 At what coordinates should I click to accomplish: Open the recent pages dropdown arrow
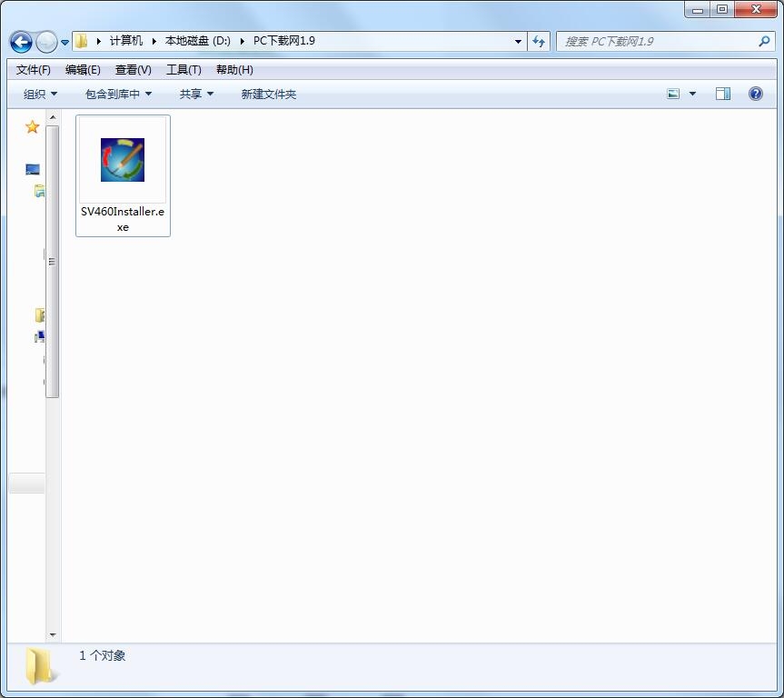tap(65, 43)
